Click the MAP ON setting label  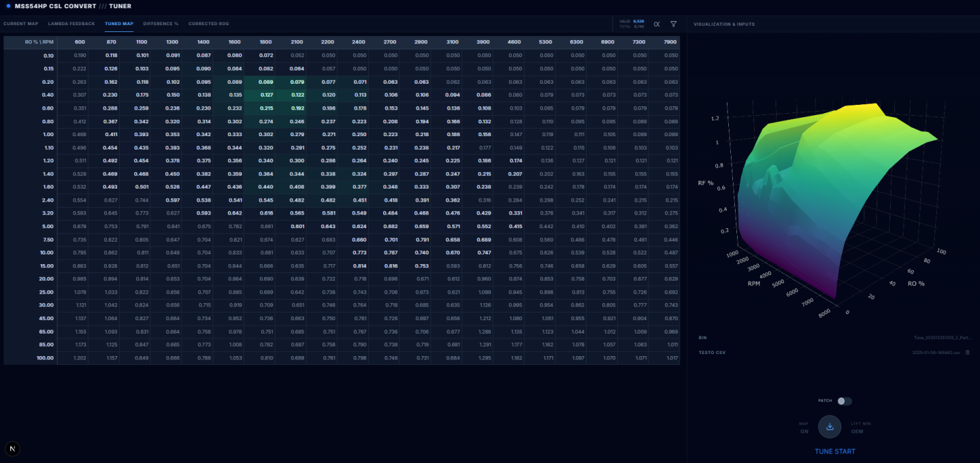[x=804, y=427]
